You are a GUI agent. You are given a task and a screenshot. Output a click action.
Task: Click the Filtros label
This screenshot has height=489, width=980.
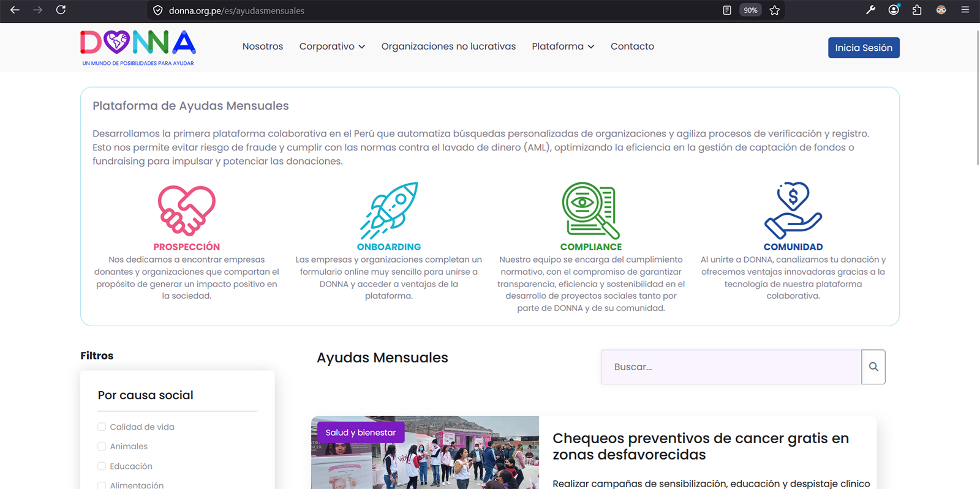pos(97,356)
